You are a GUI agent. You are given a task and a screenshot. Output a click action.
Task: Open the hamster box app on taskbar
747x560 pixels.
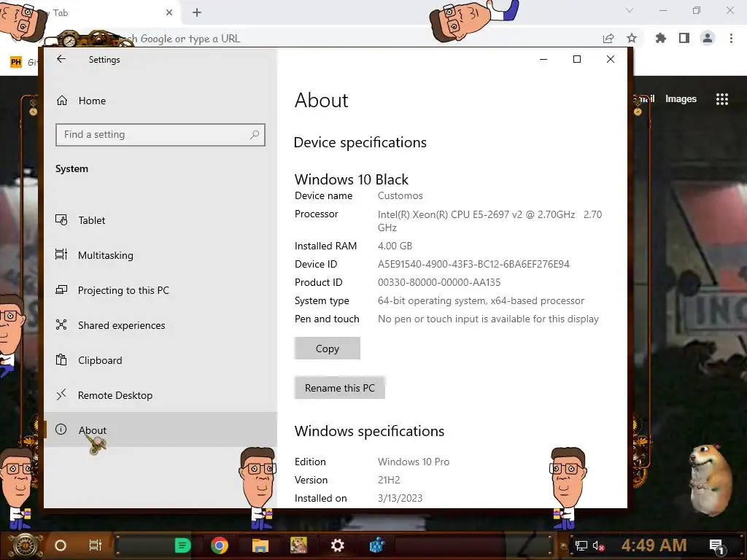pos(298,545)
